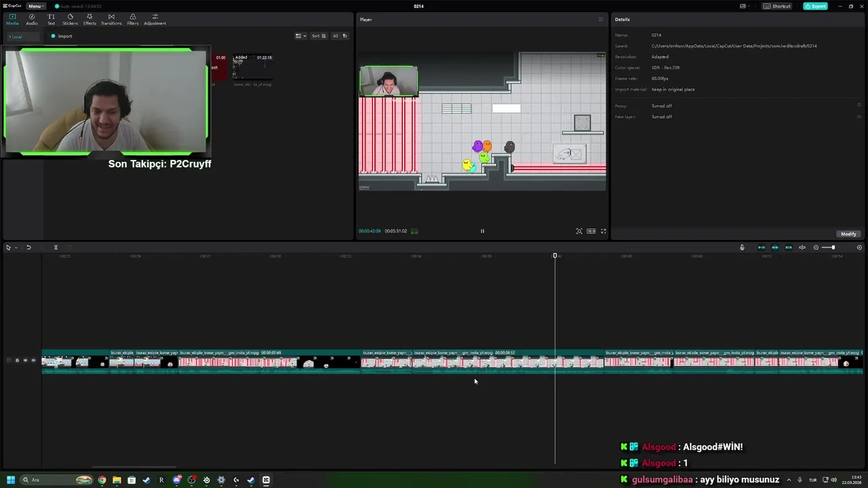The height and width of the screenshot is (488, 868).
Task: Open the Player panel menu icon
Action: coord(600,20)
